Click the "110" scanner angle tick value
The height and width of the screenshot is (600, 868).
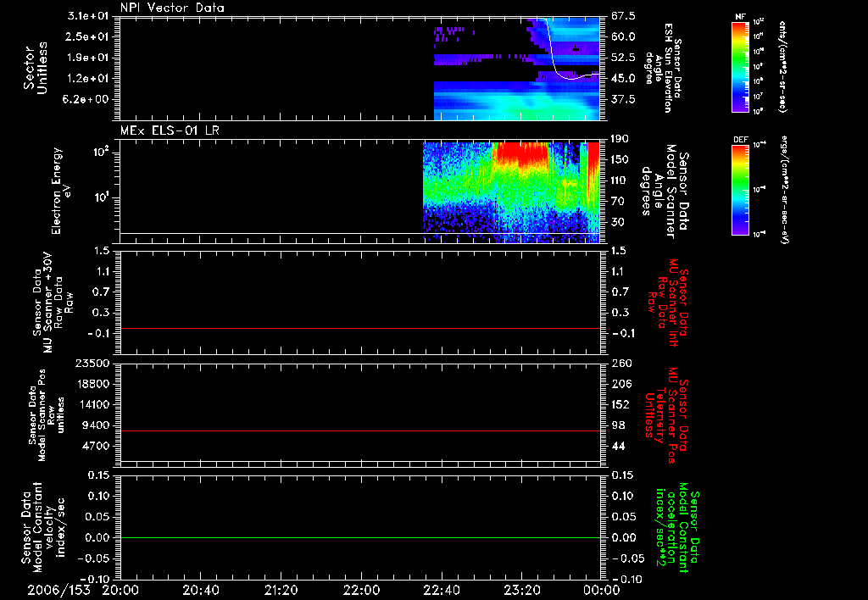tap(620, 181)
